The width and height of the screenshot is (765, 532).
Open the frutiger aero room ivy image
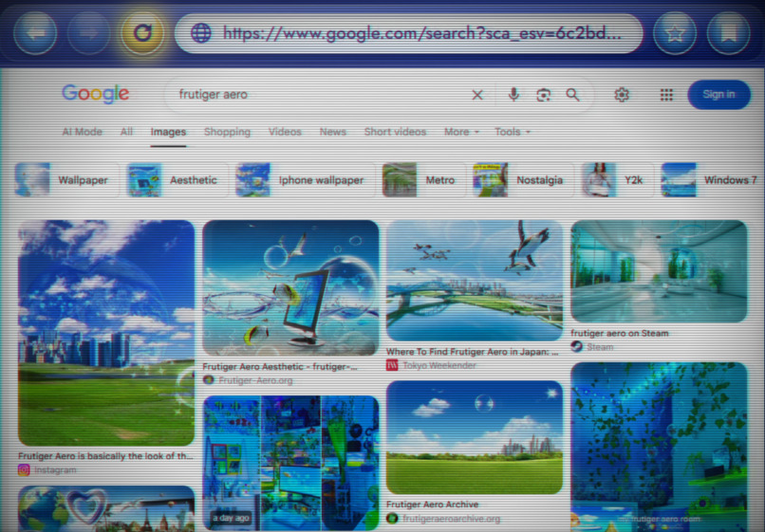click(659, 447)
